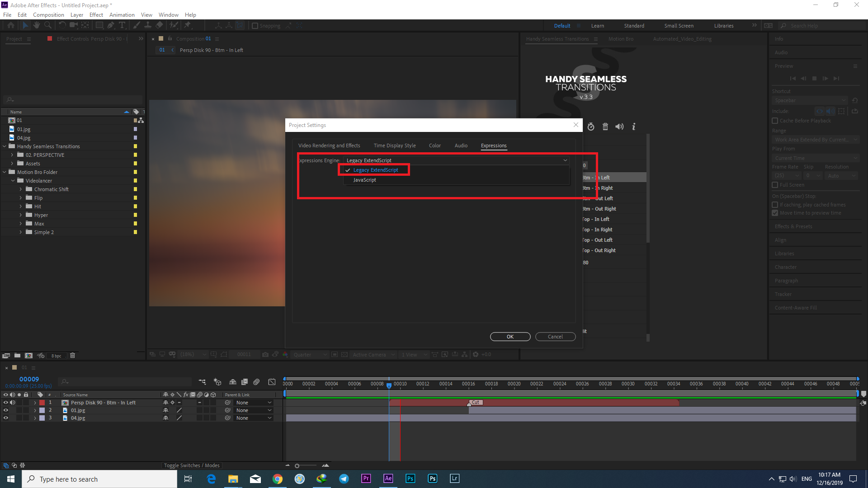Image resolution: width=868 pixels, height=488 pixels.
Task: Select the Zoom tool in toolbar
Action: point(48,25)
